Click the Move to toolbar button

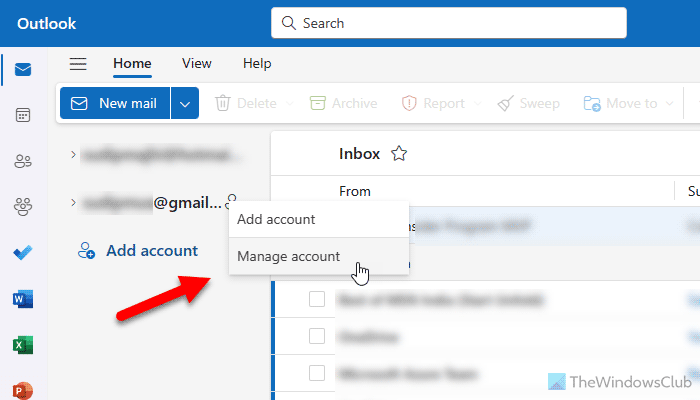coord(621,103)
